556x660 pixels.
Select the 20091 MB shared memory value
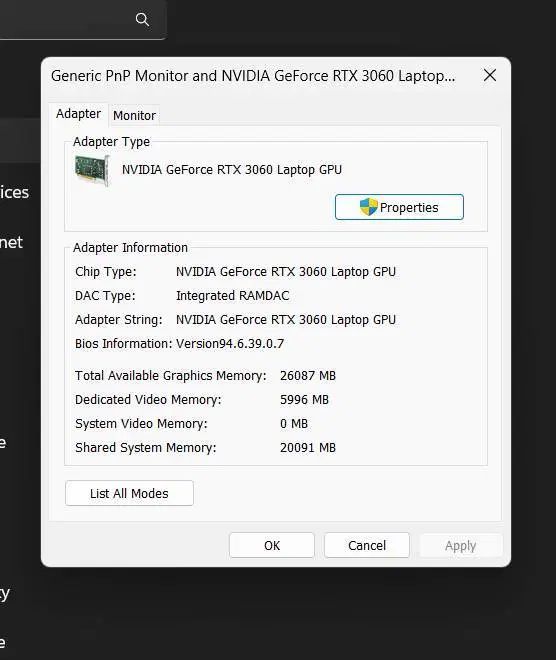coord(308,447)
